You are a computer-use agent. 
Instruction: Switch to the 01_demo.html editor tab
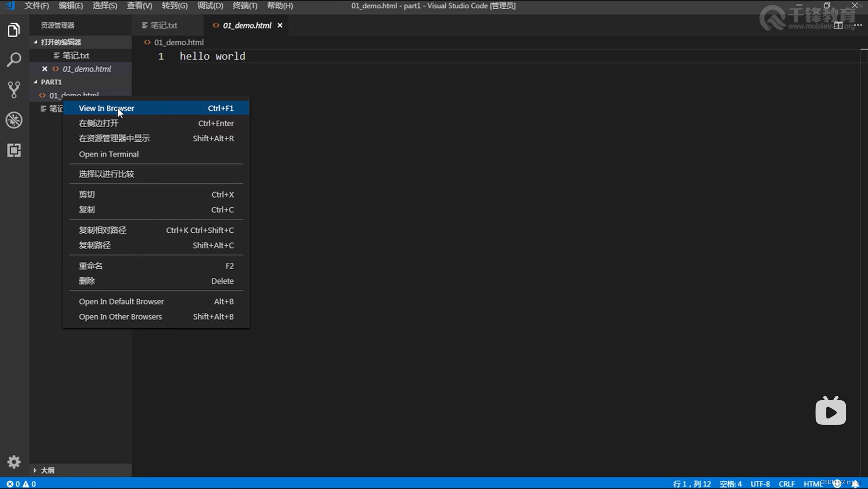[247, 25]
